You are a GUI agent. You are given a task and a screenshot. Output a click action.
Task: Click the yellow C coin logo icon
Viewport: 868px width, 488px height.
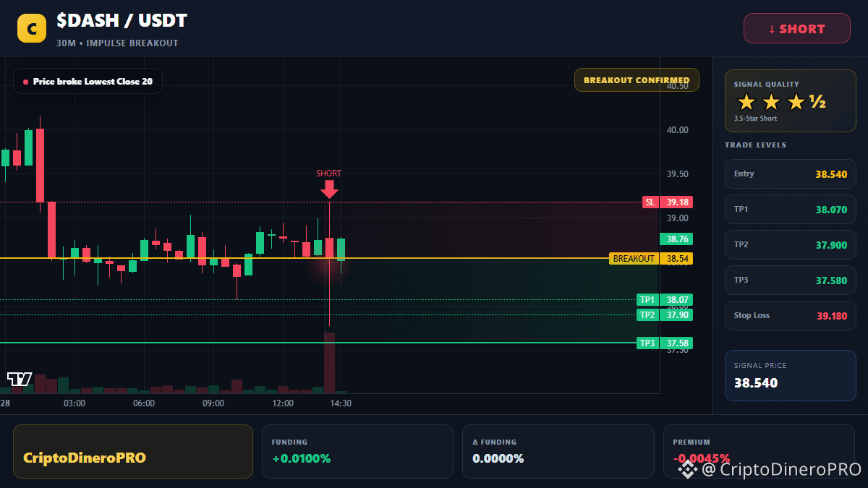pyautogui.click(x=32, y=28)
